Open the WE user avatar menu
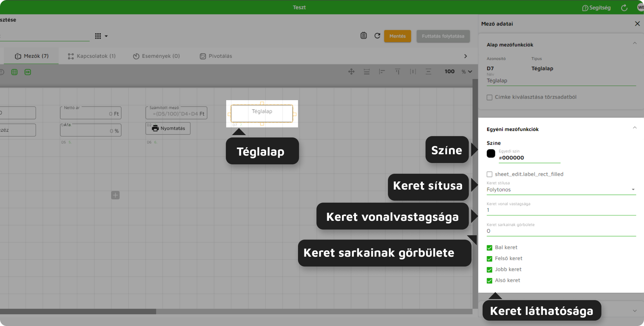The image size is (644, 326). [640, 7]
